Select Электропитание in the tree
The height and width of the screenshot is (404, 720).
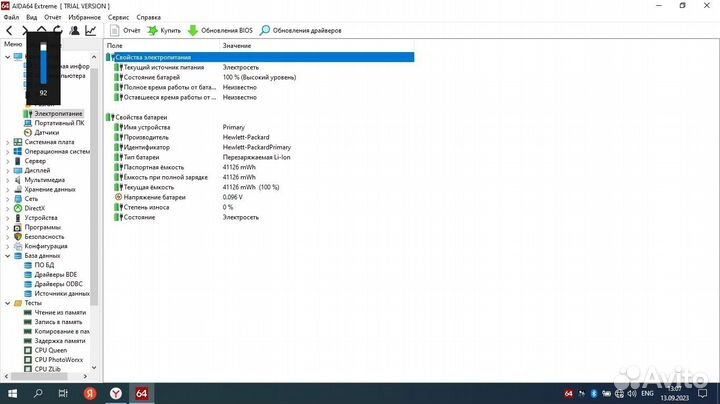pos(58,113)
